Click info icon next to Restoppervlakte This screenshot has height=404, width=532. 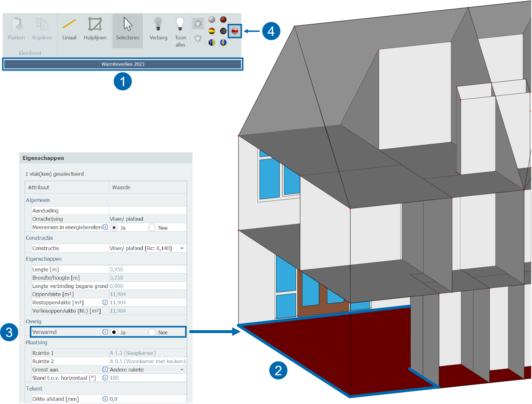(105, 303)
